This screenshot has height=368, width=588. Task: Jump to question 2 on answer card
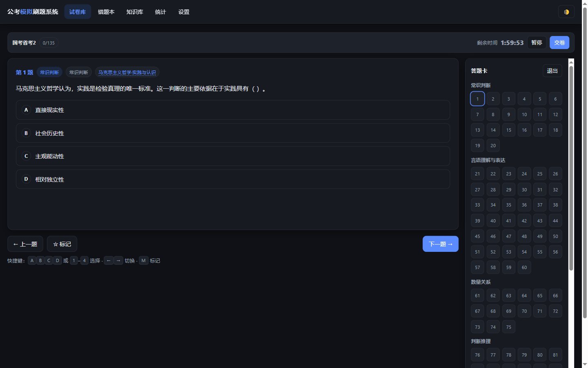point(493,99)
